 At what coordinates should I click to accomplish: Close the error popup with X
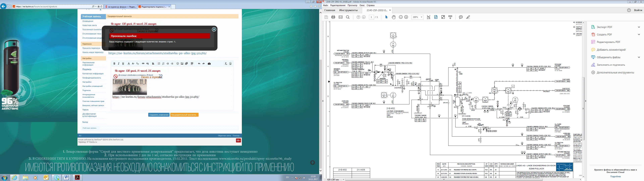tap(214, 29)
